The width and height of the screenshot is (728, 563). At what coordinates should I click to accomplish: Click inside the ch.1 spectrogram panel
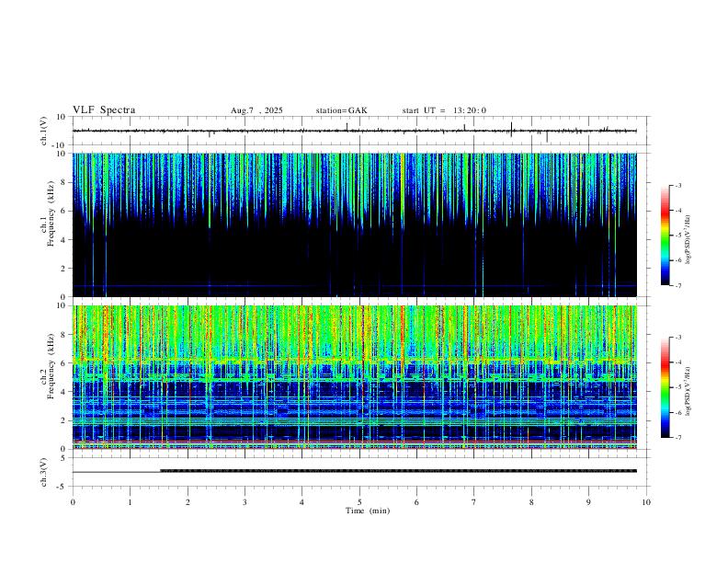(355, 224)
